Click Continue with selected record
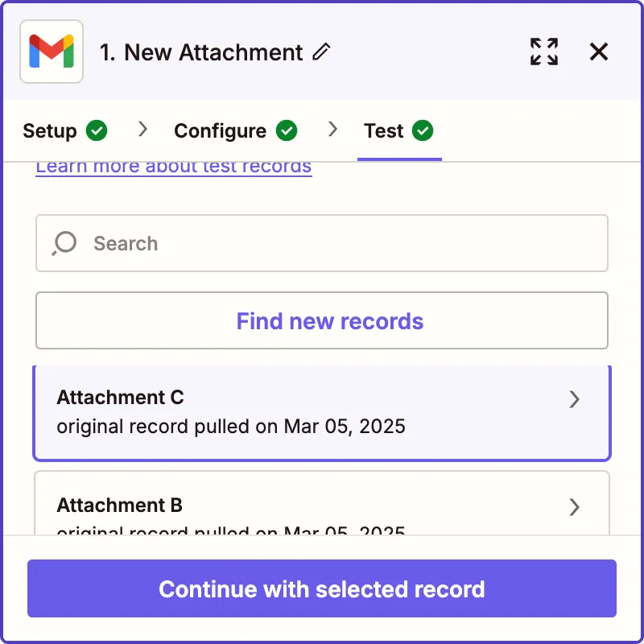This screenshot has width=644, height=644. point(321,589)
